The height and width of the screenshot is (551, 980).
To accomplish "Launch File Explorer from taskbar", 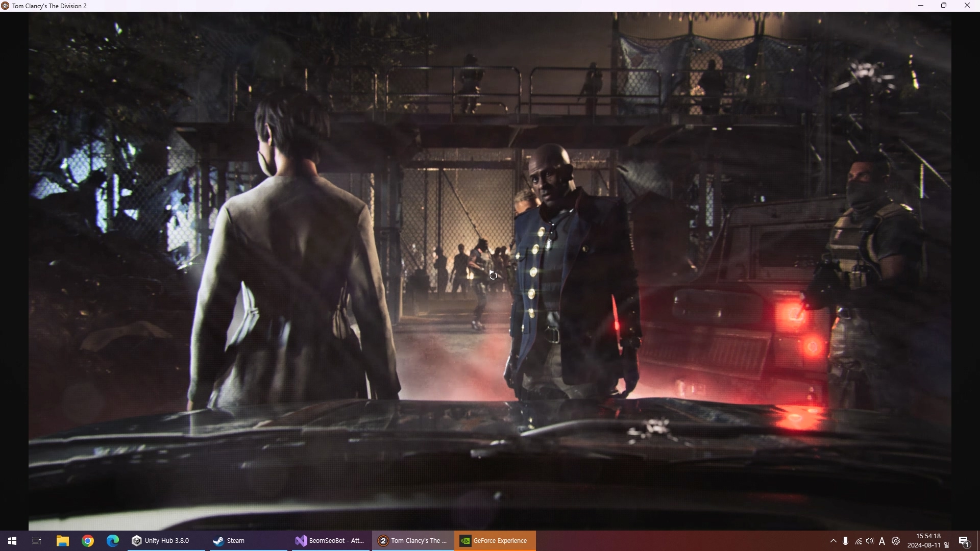I will click(x=62, y=541).
